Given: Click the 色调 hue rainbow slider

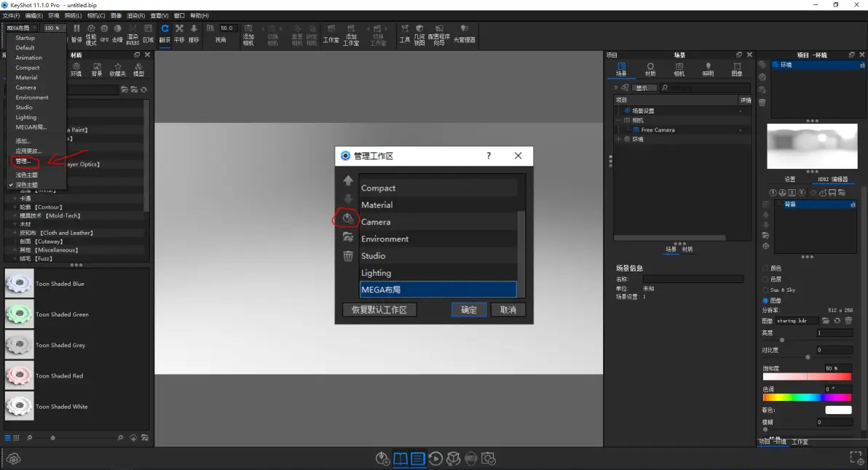Looking at the screenshot, I should 807,397.
